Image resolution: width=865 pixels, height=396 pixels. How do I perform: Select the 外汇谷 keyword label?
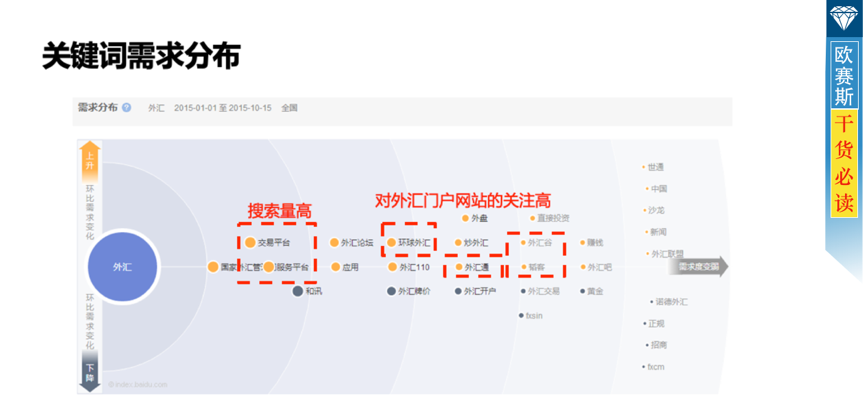coord(540,242)
